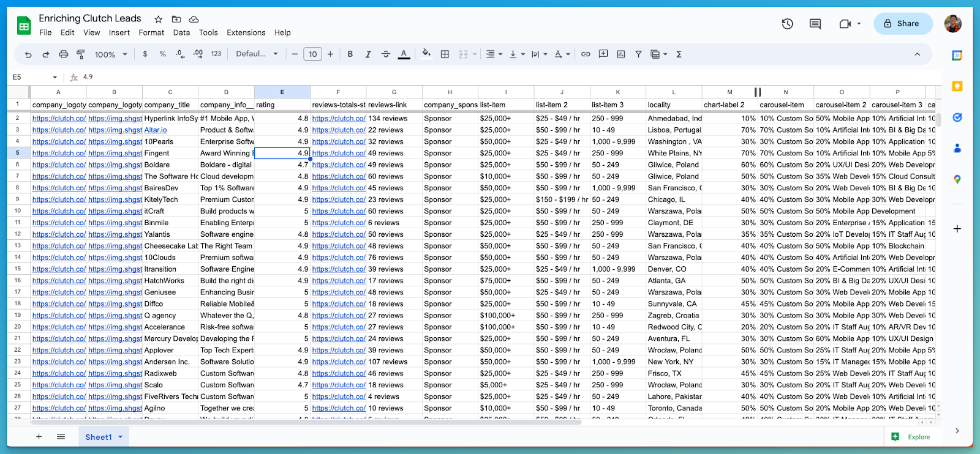Click the Add sheet plus button

pyautogui.click(x=39, y=437)
